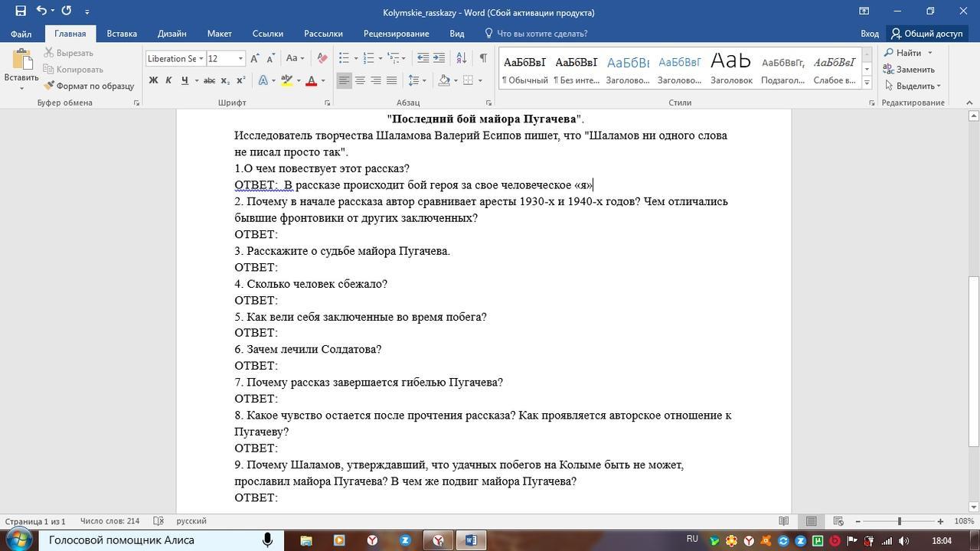Click Общий доступ to share

926,34
